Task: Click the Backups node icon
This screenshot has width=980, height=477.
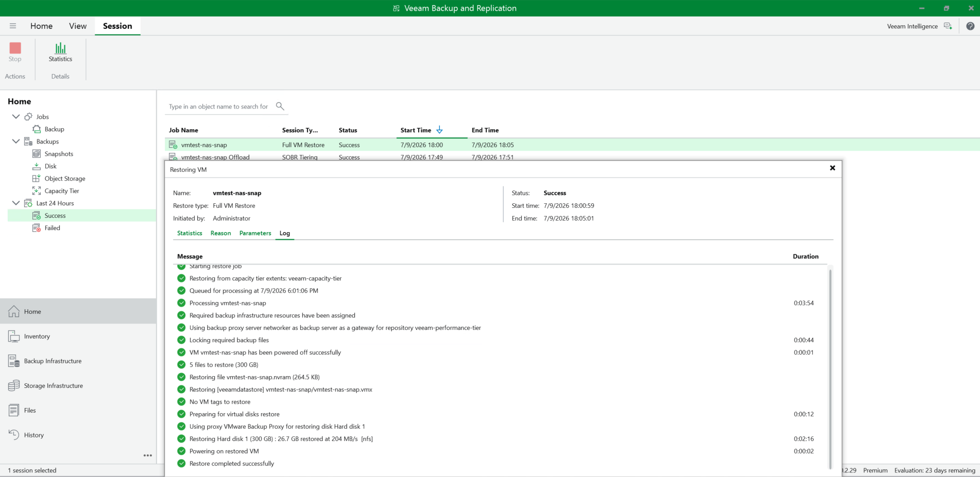Action: (x=28, y=142)
